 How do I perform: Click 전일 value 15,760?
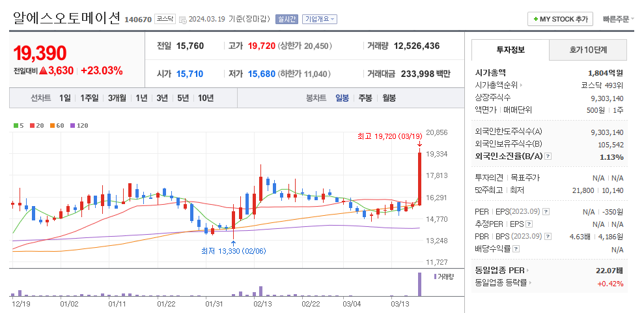pyautogui.click(x=189, y=46)
